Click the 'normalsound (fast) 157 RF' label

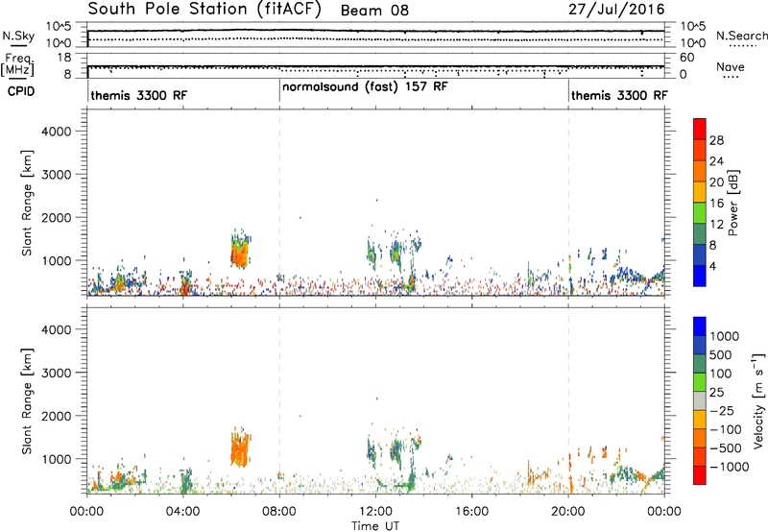pyautogui.click(x=365, y=87)
